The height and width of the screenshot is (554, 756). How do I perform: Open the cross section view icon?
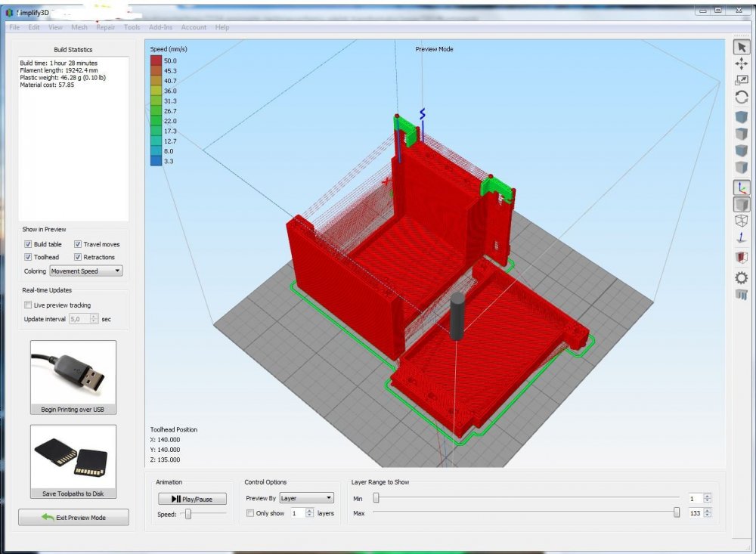[x=741, y=257]
